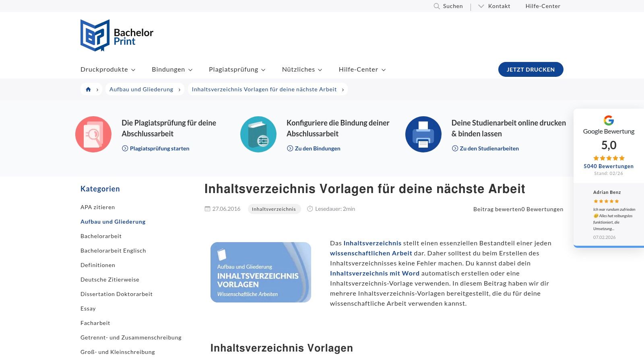Expand the Plagiatsprüfung menu

(x=237, y=70)
